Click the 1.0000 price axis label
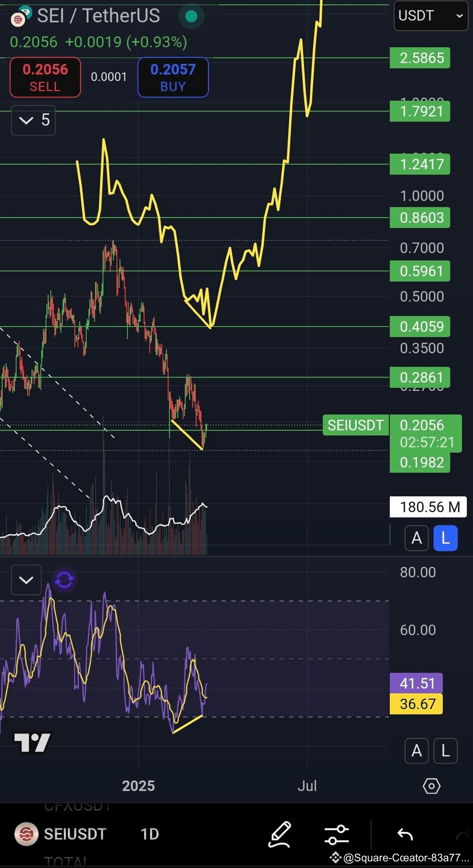 [422, 196]
